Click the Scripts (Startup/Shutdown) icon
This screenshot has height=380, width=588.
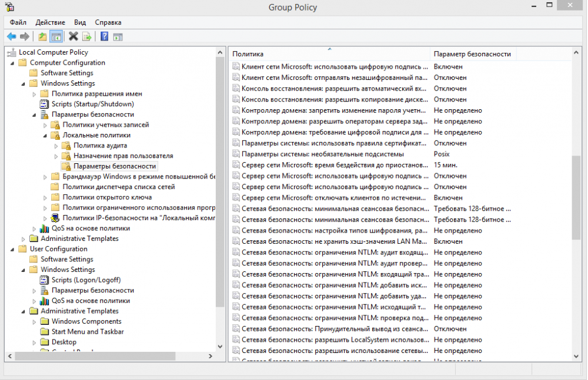pos(44,104)
